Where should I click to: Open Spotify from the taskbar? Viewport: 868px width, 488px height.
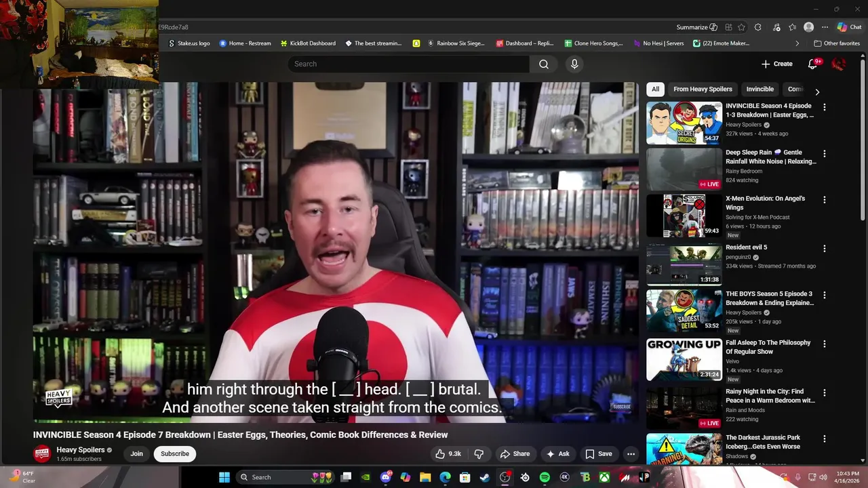[x=545, y=477]
